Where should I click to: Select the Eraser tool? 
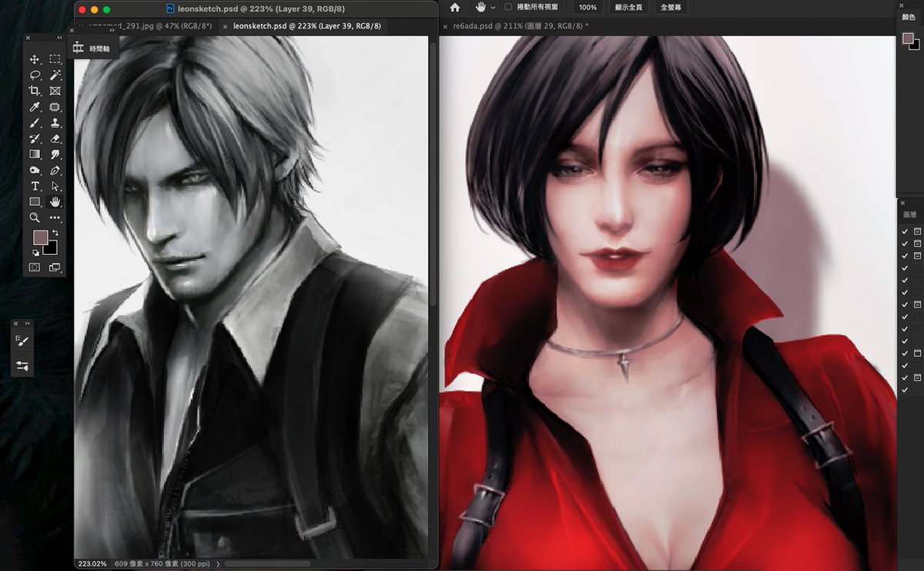pyautogui.click(x=55, y=139)
